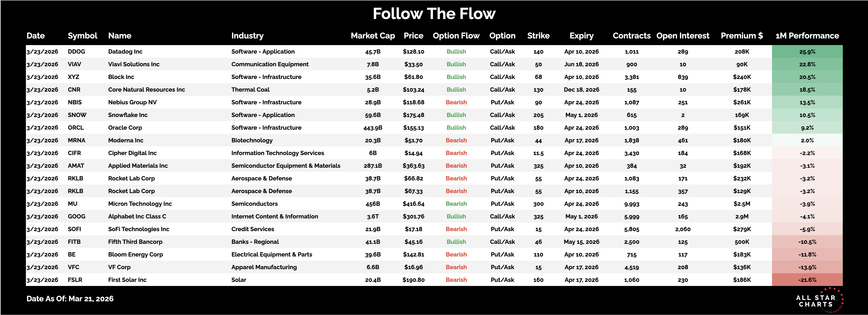This screenshot has height=315, width=868.
Task: Click the Follow The Flow title
Action: click(434, 14)
